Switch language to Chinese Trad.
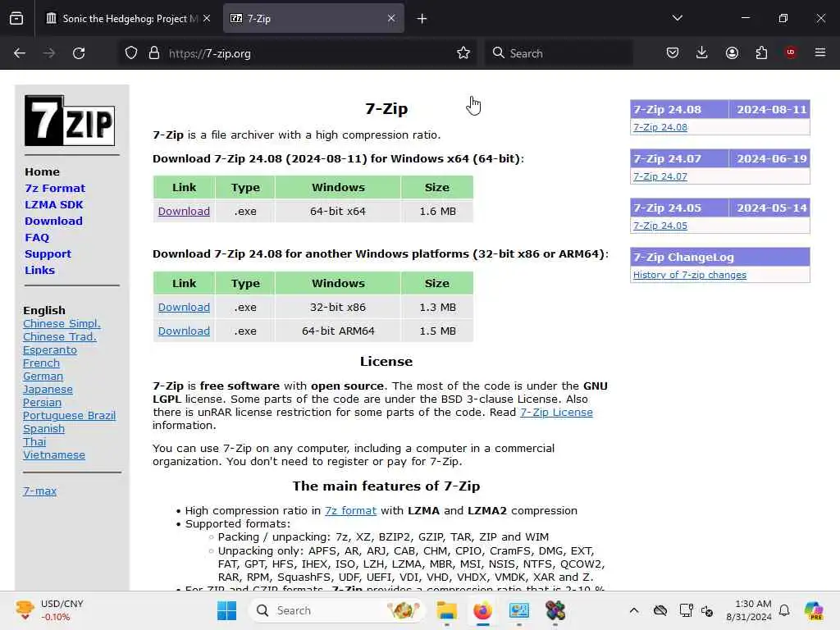Viewport: 840px width, 630px height. 59,337
